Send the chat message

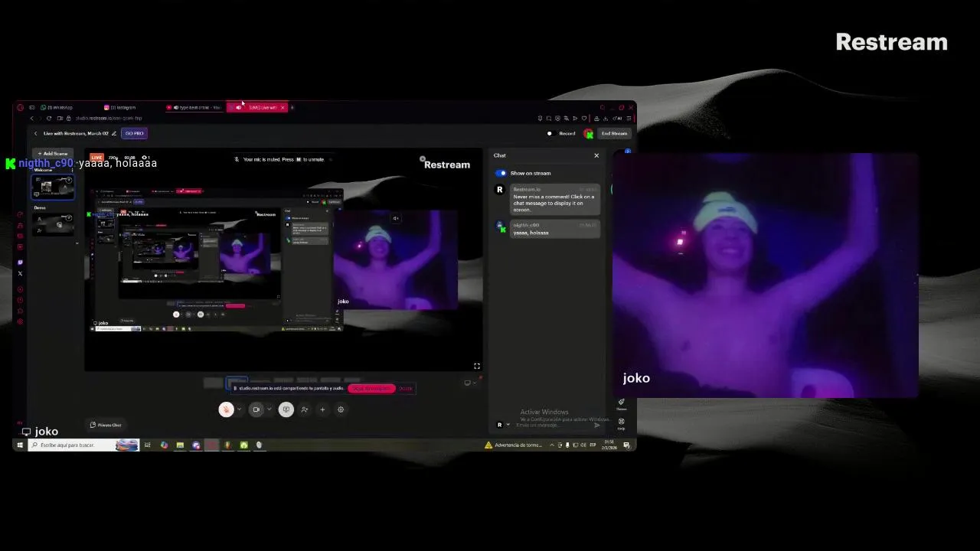pos(597,425)
